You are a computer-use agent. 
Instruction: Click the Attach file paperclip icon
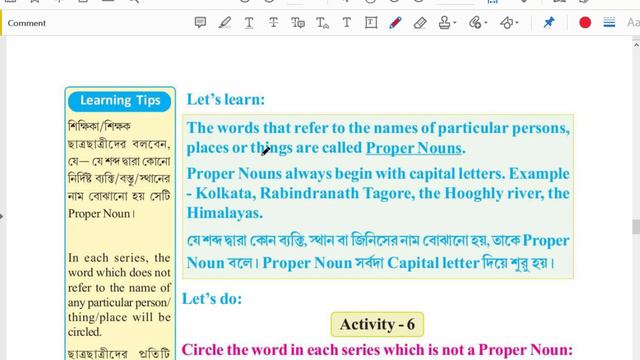[475, 22]
